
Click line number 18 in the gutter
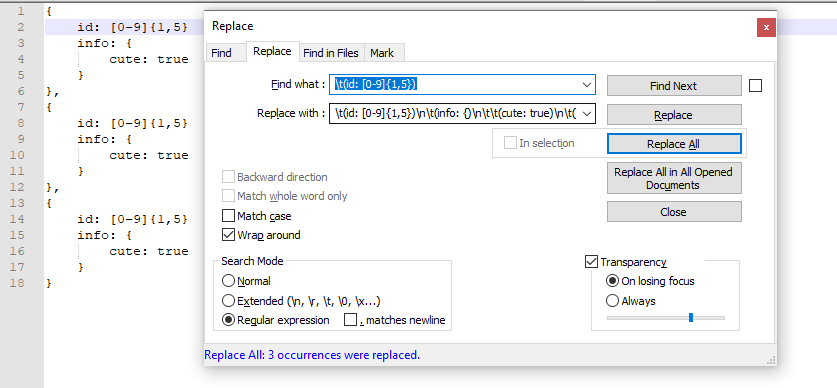point(17,283)
